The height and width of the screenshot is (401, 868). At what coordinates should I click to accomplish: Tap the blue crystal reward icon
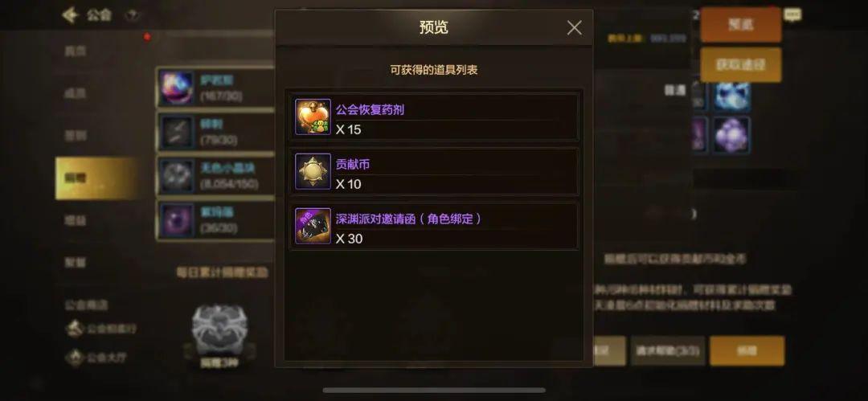click(x=731, y=95)
